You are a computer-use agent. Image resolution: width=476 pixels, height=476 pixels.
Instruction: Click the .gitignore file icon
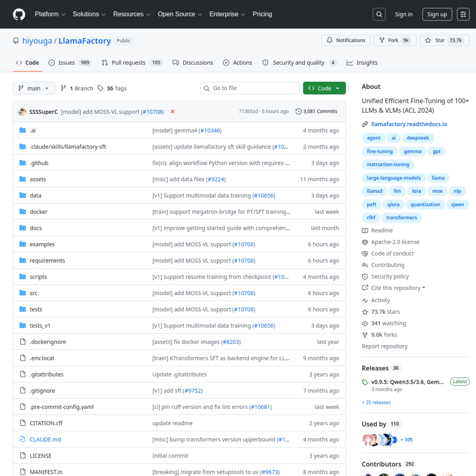point(22,390)
